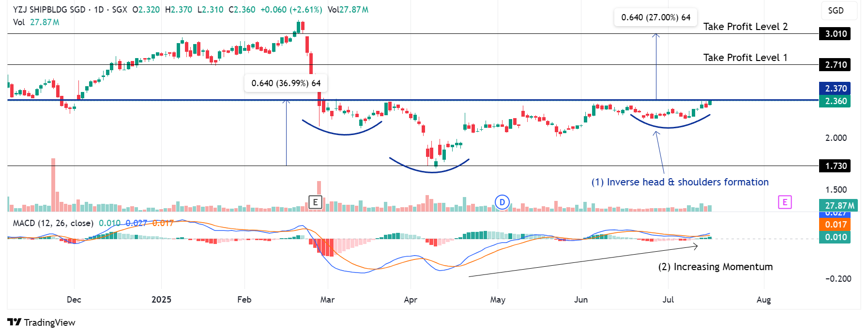The width and height of the screenshot is (868, 335).
Task: Click the green 27.87M volume scale label
Action: [x=838, y=206]
